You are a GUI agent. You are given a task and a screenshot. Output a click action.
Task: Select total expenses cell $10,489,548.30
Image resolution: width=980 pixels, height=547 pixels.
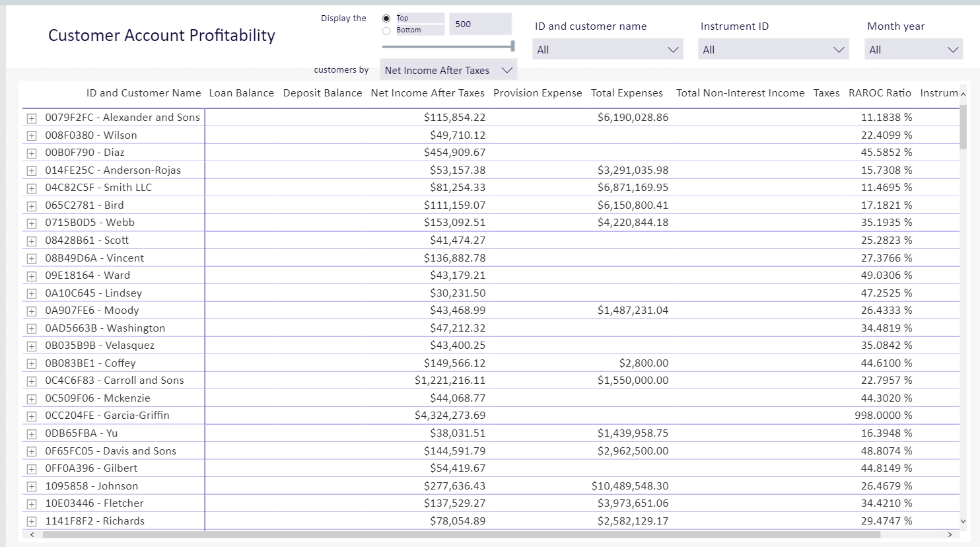pyautogui.click(x=630, y=486)
